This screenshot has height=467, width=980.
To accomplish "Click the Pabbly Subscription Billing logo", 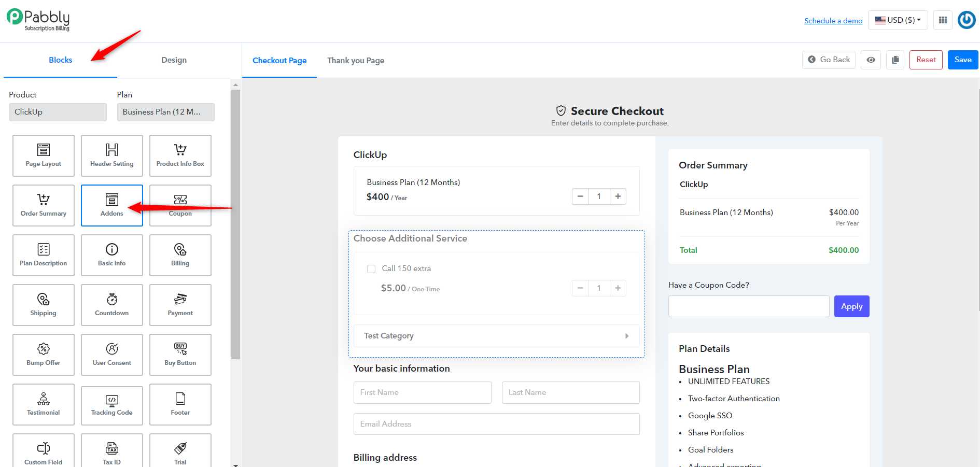I will 38,20.
